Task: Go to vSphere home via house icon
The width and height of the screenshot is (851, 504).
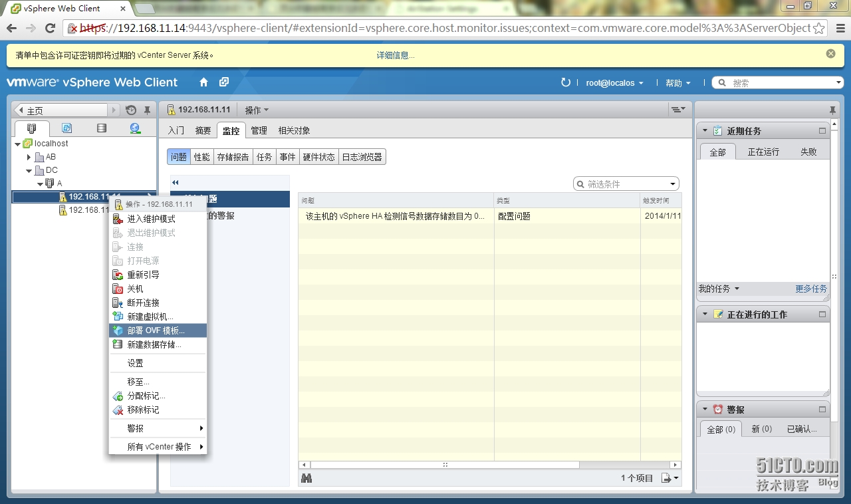Action: click(204, 82)
